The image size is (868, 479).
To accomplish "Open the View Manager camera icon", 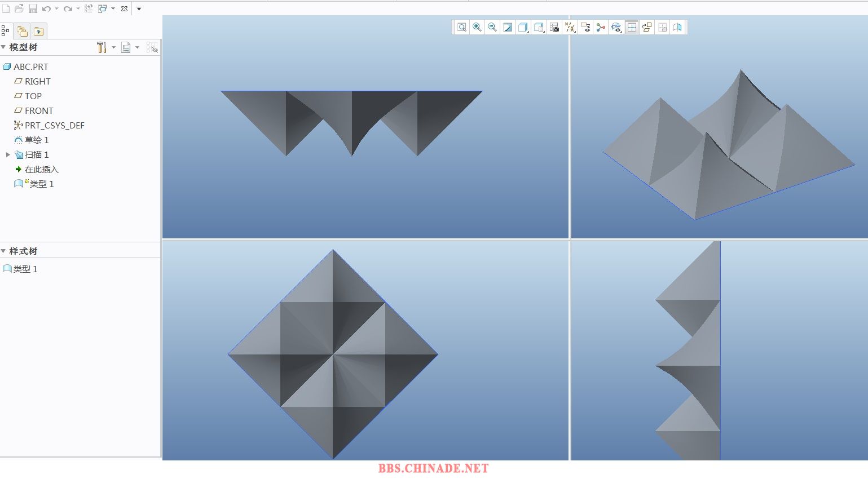I will click(554, 27).
